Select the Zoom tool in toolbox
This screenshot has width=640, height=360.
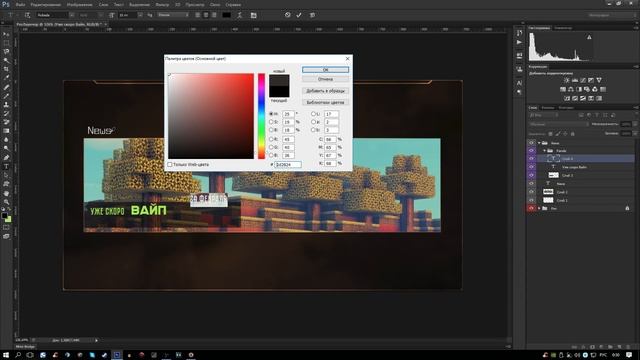click(x=6, y=202)
